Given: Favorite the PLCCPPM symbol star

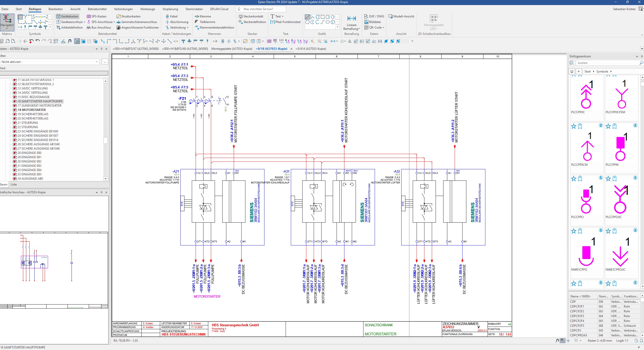Looking at the screenshot, I should pyautogui.click(x=608, y=126).
